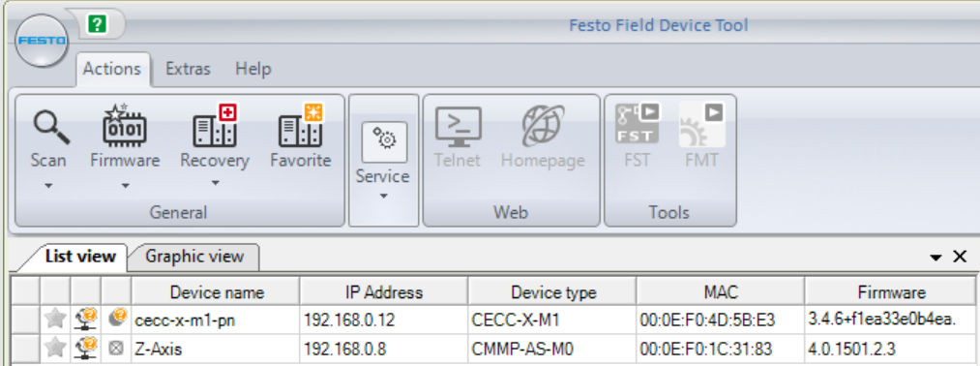
Task: Open the device Homepage globe icon
Action: [x=543, y=127]
